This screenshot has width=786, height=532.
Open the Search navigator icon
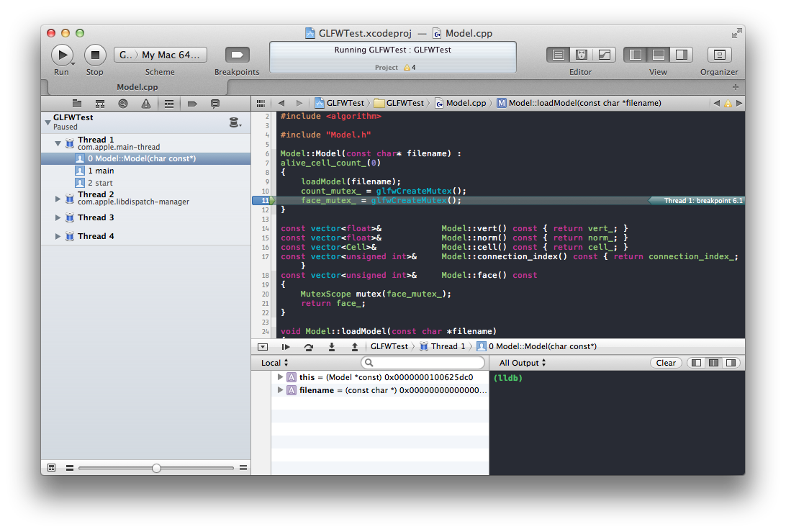(x=122, y=104)
